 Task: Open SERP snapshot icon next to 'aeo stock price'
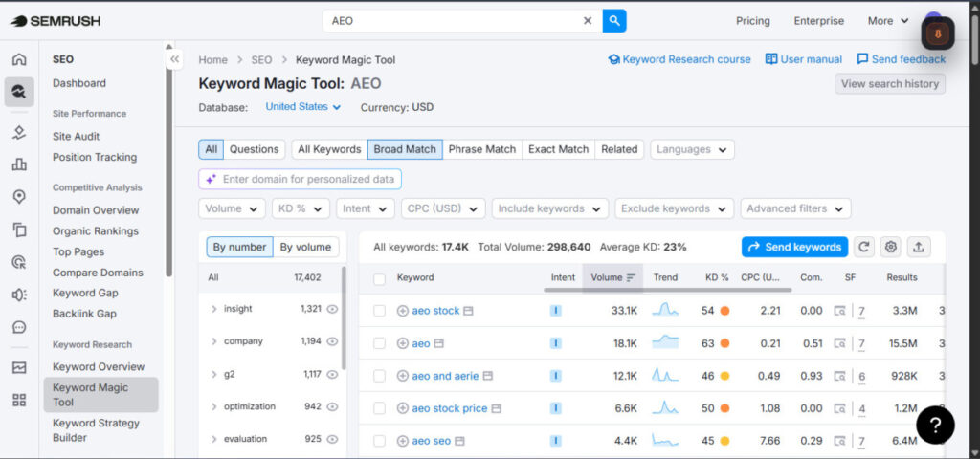pos(497,408)
